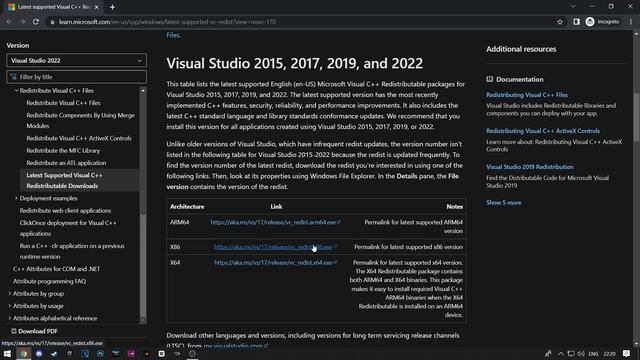Expand Attributes alphabetical reference
640x360 pixels.
pos(10,318)
